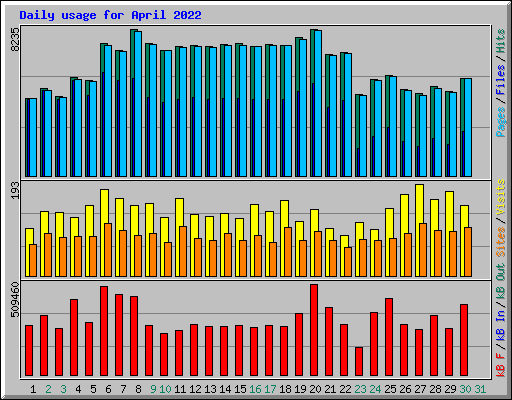
Task: Click the 'Sites' legend label
Action: click(501, 242)
